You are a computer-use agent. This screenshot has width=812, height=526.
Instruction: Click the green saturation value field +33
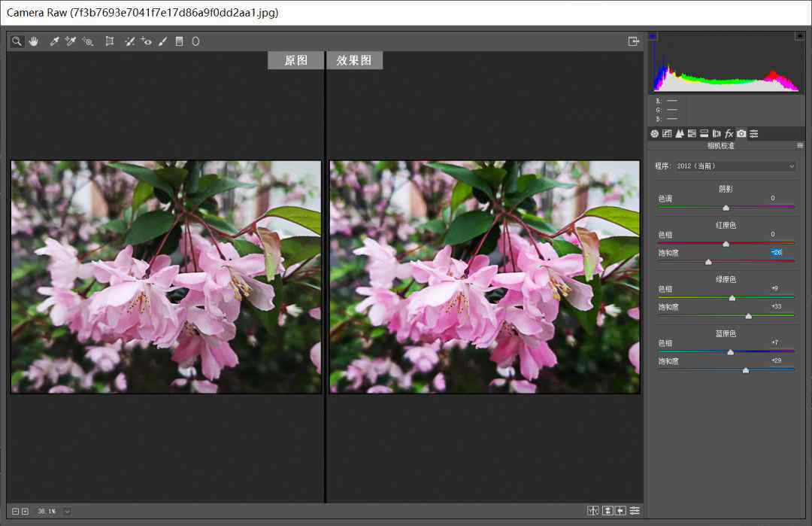[776, 306]
